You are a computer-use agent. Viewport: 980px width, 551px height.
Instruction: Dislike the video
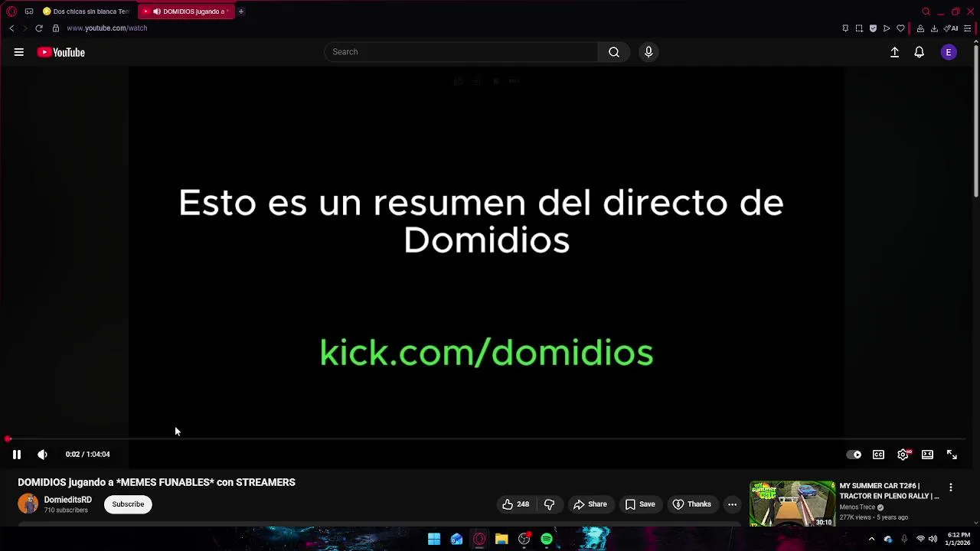[x=549, y=504]
